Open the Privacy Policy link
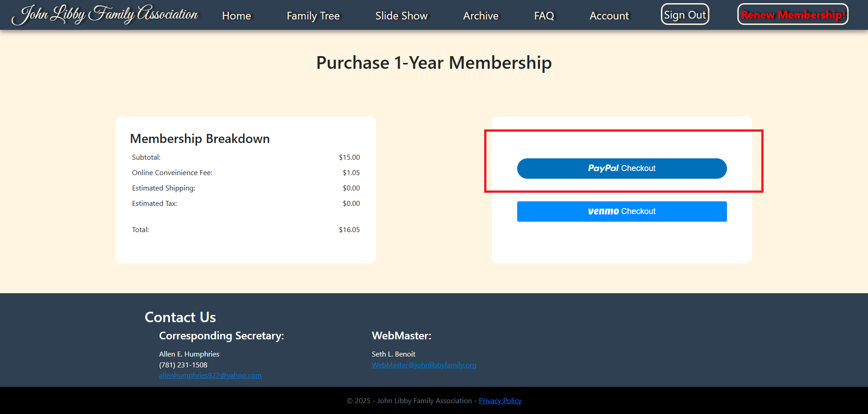The height and width of the screenshot is (414, 868). (500, 401)
